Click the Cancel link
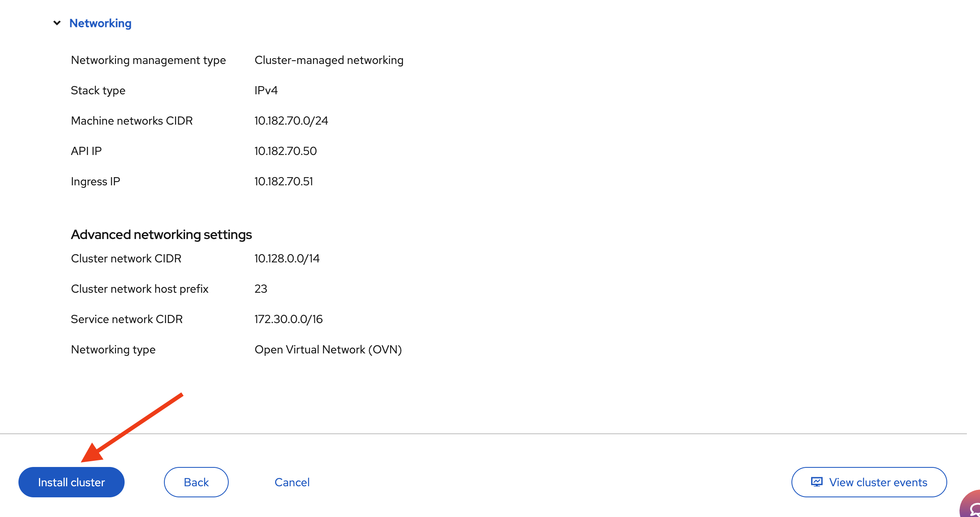The image size is (980, 517). coord(292,482)
